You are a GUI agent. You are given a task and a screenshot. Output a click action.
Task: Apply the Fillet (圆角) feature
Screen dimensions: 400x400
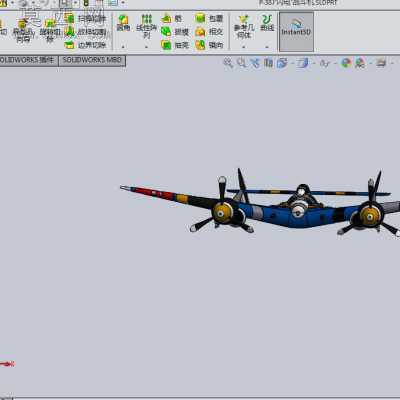tap(123, 23)
